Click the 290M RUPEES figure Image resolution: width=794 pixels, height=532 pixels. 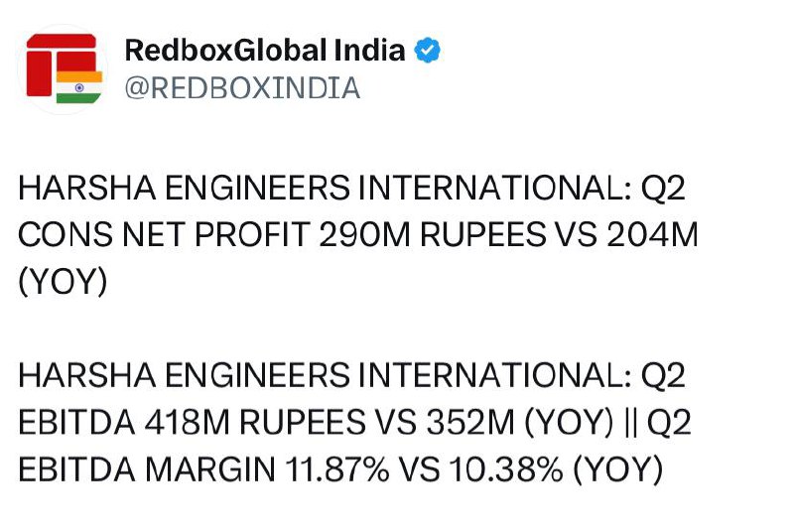click(x=433, y=235)
